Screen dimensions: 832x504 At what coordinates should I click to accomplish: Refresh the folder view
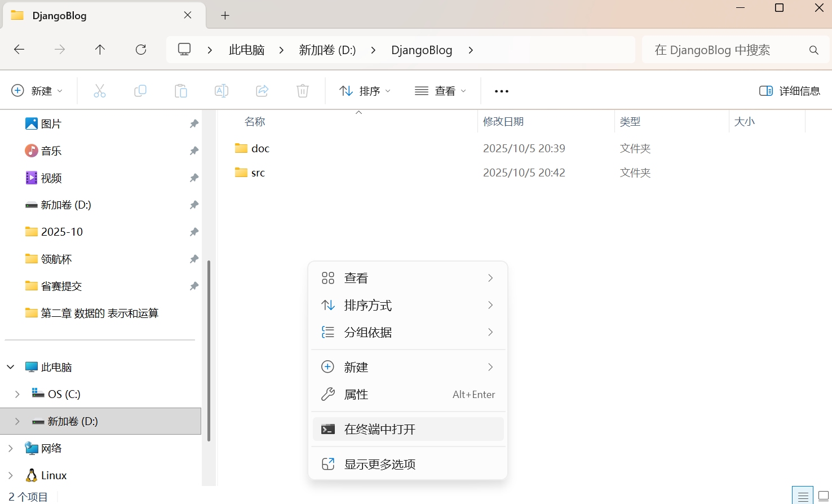[140, 50]
